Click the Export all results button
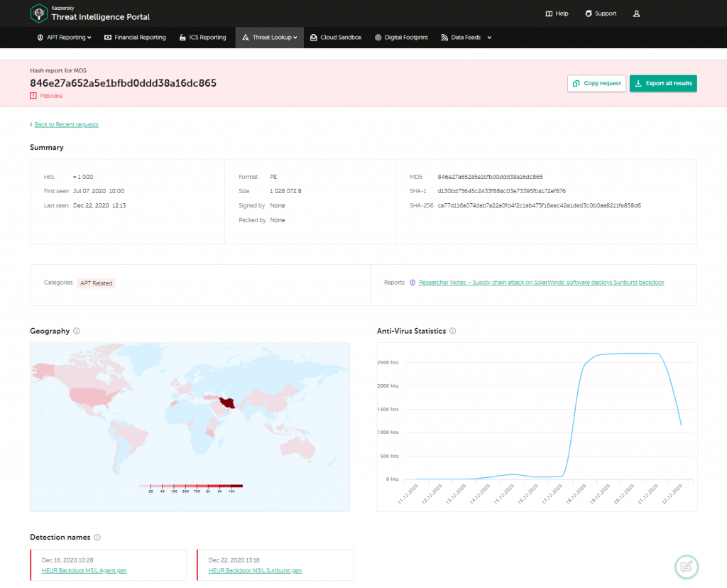Viewport: 727px width, 588px height. [x=663, y=83]
